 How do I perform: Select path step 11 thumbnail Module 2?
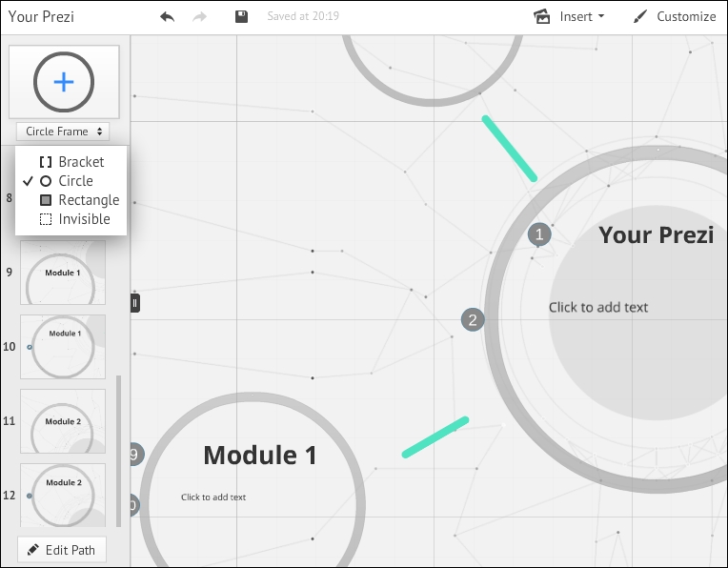63,421
